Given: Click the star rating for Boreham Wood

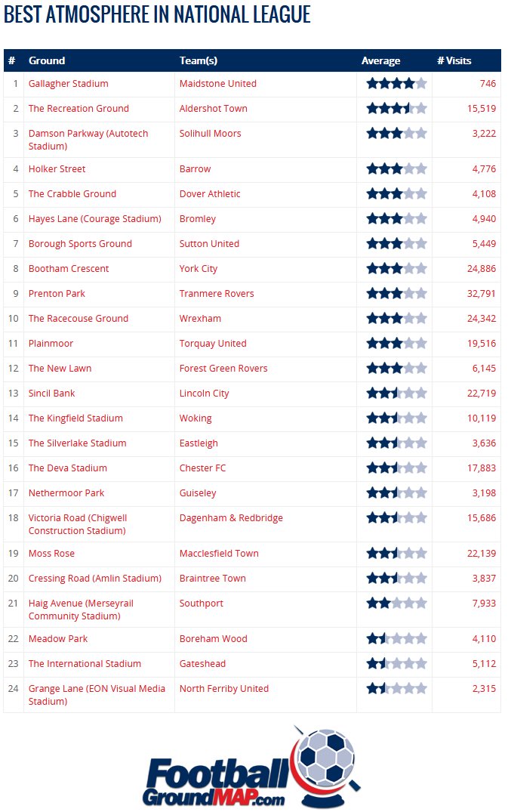Looking at the screenshot, I should pyautogui.click(x=396, y=639).
